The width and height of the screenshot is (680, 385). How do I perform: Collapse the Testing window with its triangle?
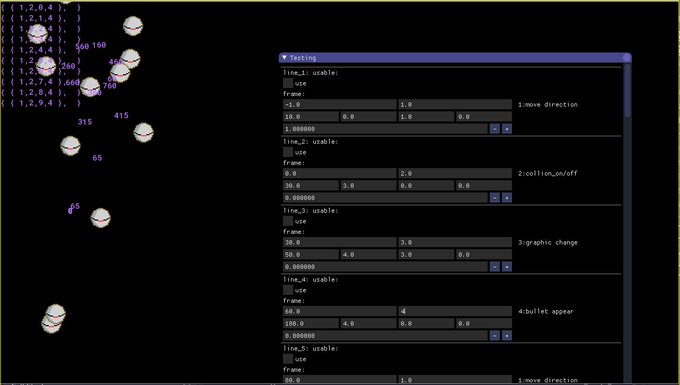284,58
